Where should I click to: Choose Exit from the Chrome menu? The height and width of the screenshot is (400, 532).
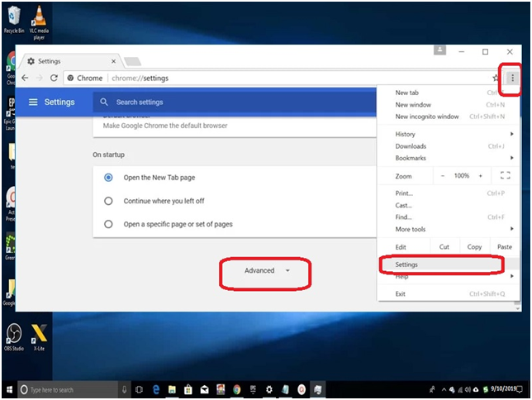(449, 293)
